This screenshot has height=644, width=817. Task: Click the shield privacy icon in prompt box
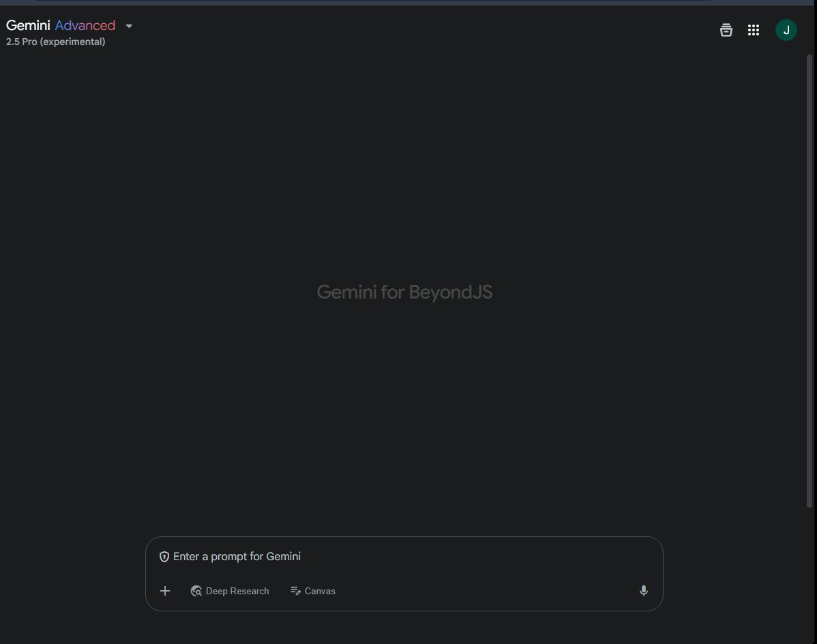click(x=164, y=557)
